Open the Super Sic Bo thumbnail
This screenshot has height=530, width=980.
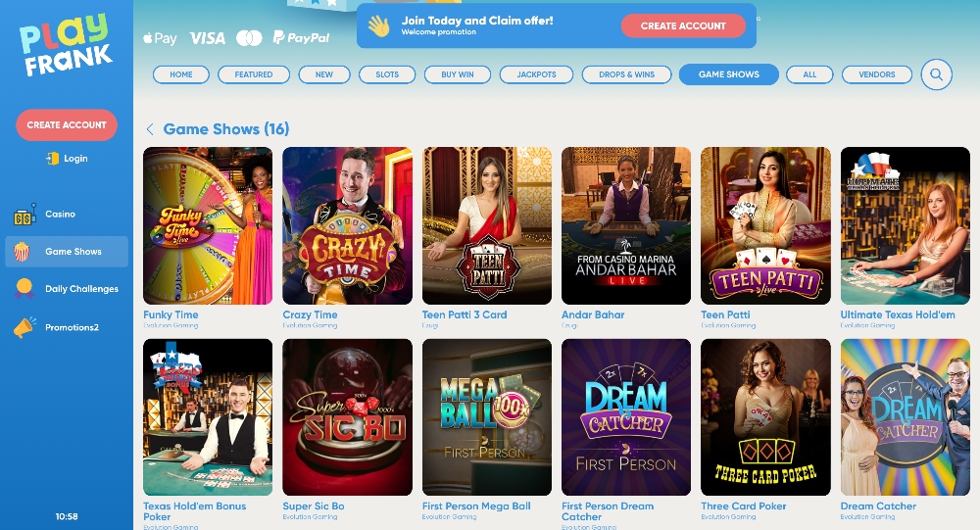(x=347, y=417)
